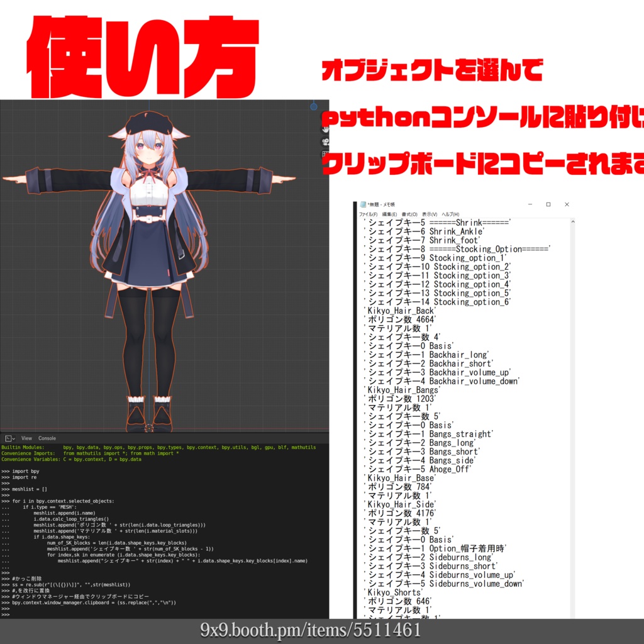
Task: Click the Notepad icon in the title bar
Action: click(x=362, y=204)
